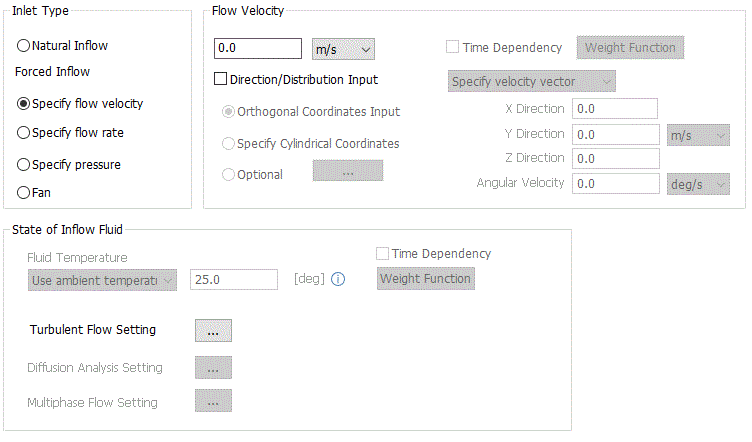
Task: Toggle Inflow Fluid Time Dependency checkbox
Action: coord(382,254)
